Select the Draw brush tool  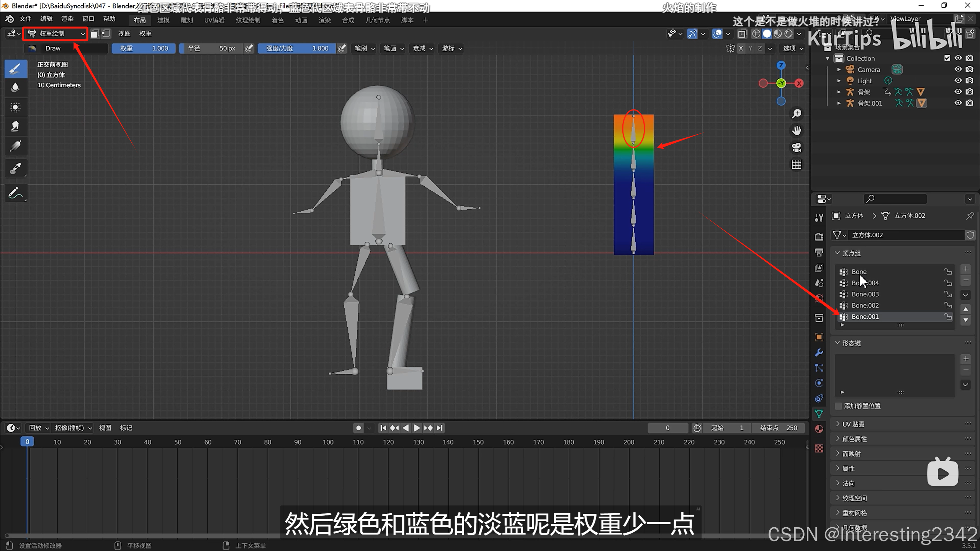15,69
